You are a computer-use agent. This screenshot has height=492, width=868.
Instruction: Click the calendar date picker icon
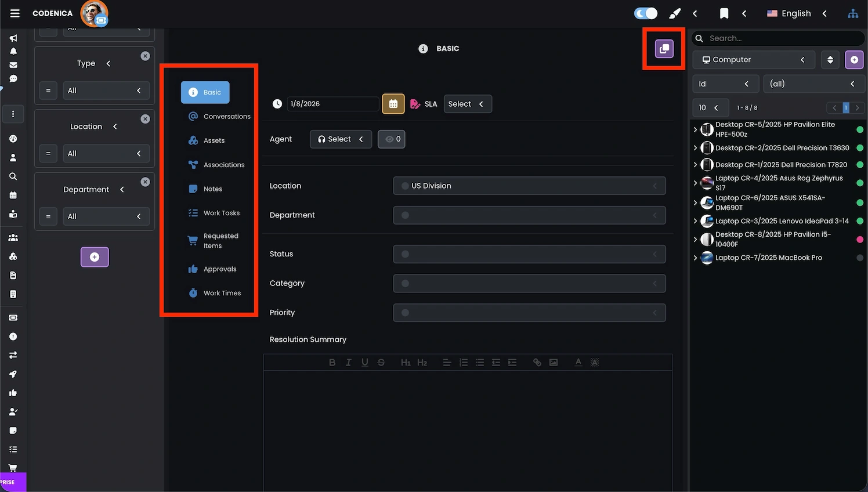(393, 103)
